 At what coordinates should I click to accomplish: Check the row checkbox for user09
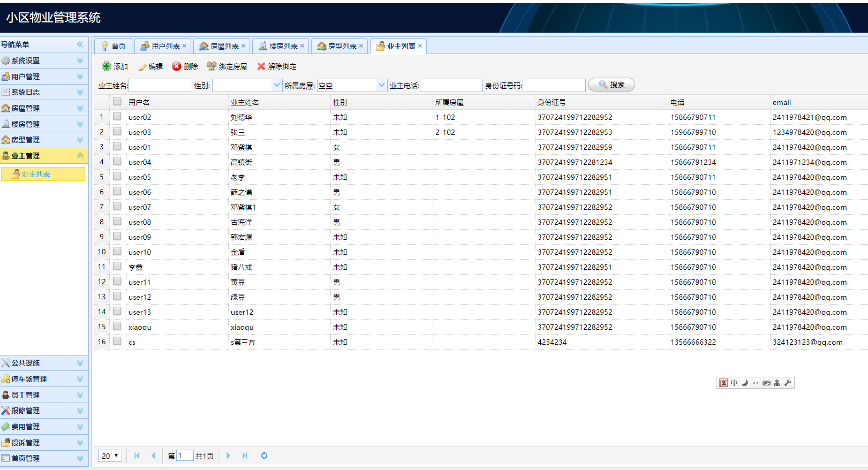[117, 236]
